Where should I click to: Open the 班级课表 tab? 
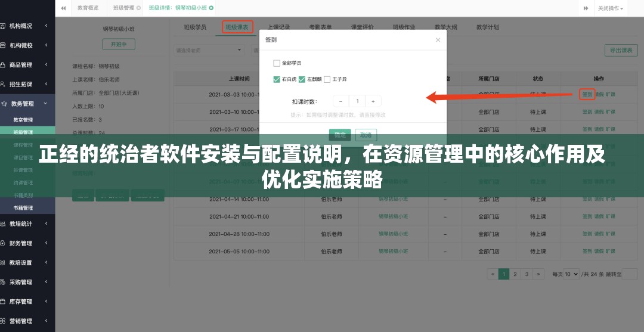coord(237,27)
